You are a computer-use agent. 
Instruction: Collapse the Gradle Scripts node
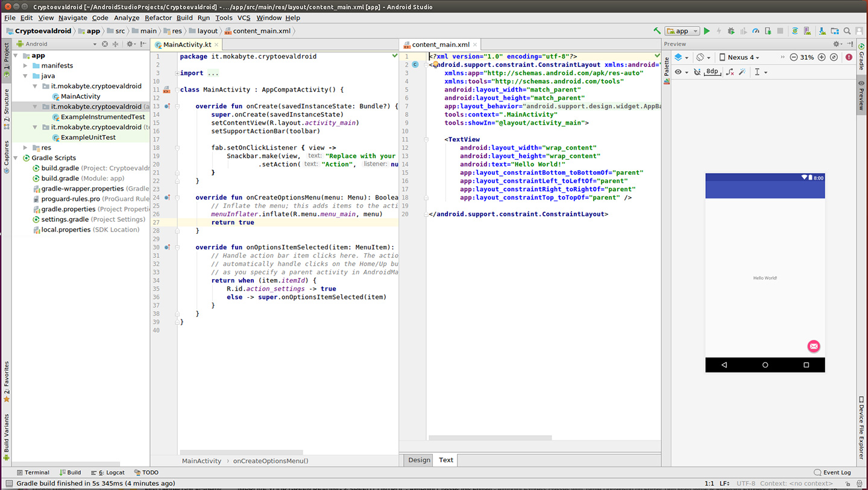[16, 158]
